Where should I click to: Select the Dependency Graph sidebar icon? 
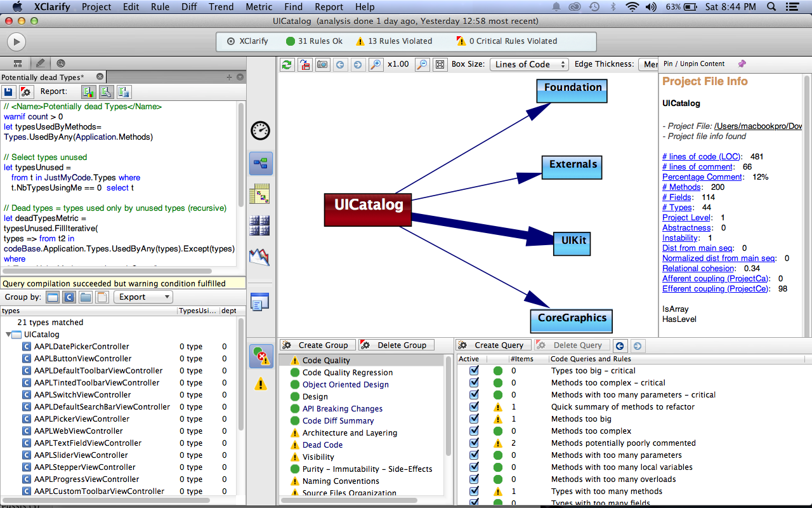click(261, 163)
